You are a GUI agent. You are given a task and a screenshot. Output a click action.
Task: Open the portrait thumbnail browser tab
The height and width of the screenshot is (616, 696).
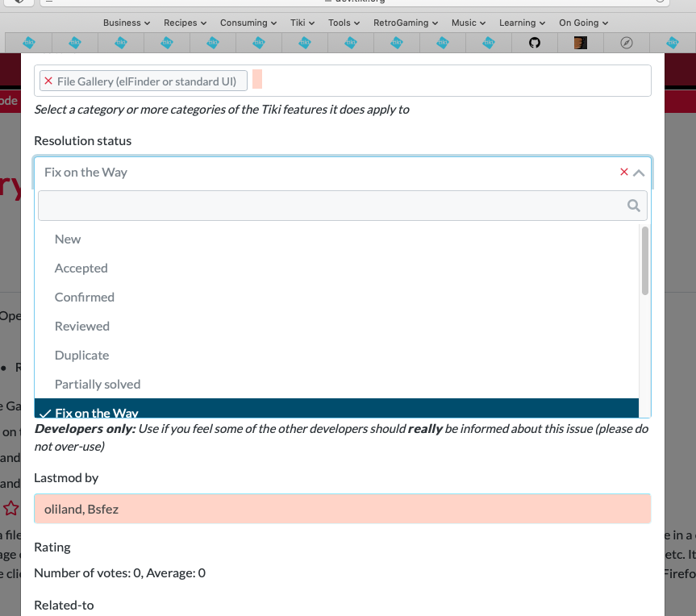click(580, 43)
